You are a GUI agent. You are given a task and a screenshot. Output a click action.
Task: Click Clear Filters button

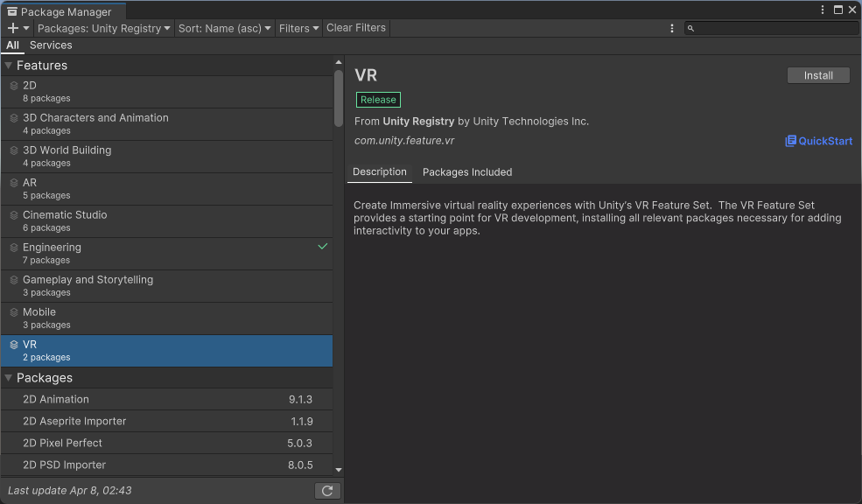click(356, 28)
